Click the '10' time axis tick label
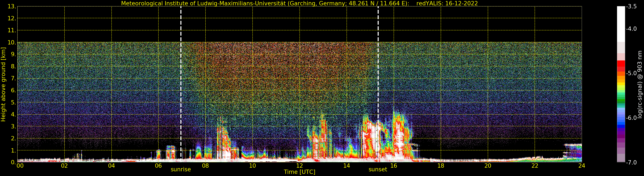644x176 pixels. click(252, 166)
